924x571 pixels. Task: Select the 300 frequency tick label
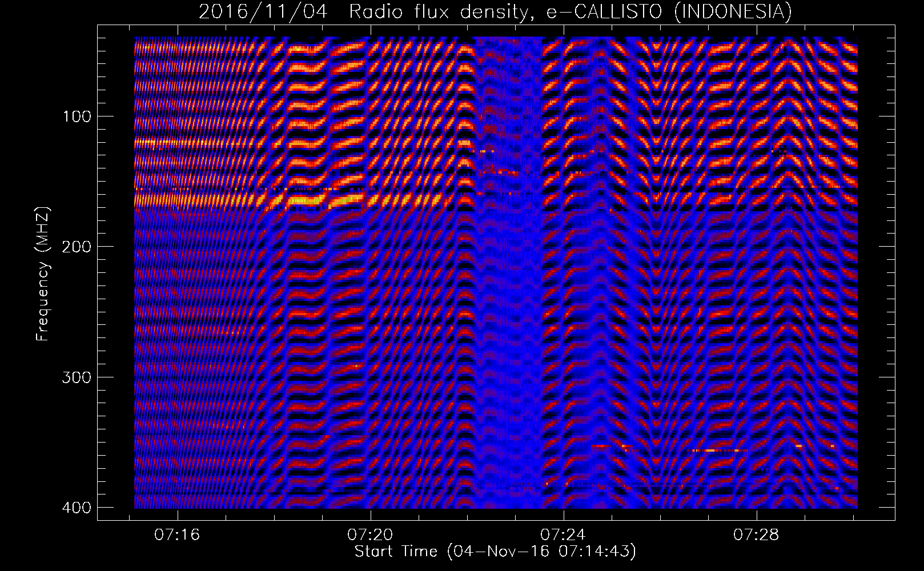[77, 377]
